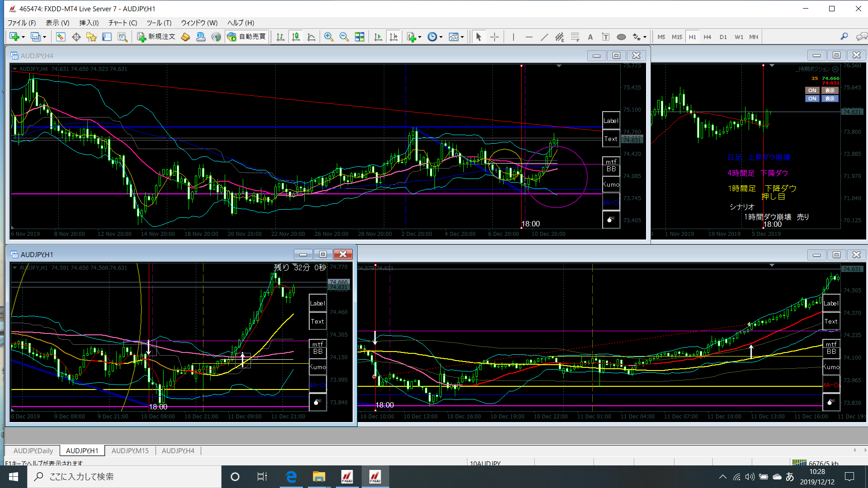Screen dimensions: 868x488
Task: Open the ファイル (F) menu
Action: (22, 23)
